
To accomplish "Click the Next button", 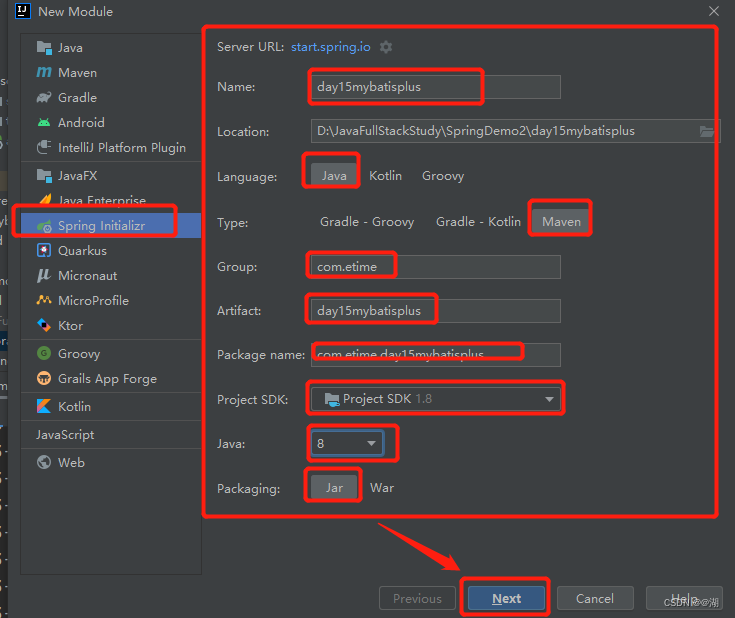I will (506, 598).
